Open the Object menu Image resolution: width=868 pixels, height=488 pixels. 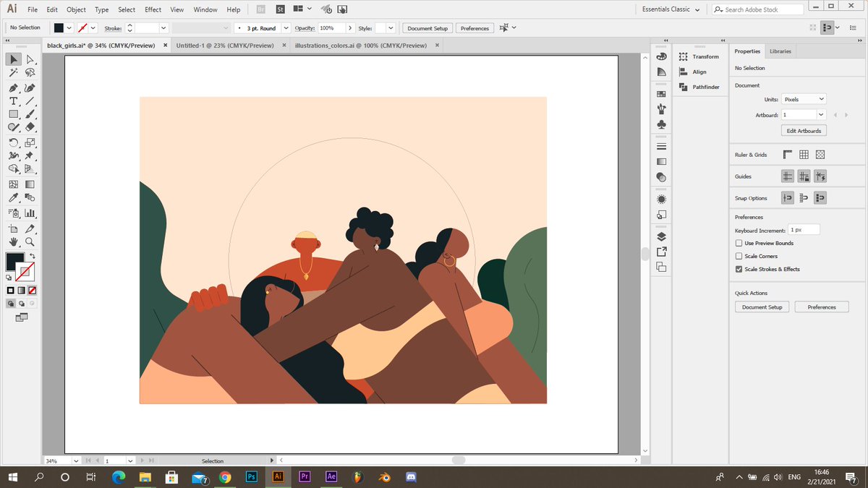point(76,9)
